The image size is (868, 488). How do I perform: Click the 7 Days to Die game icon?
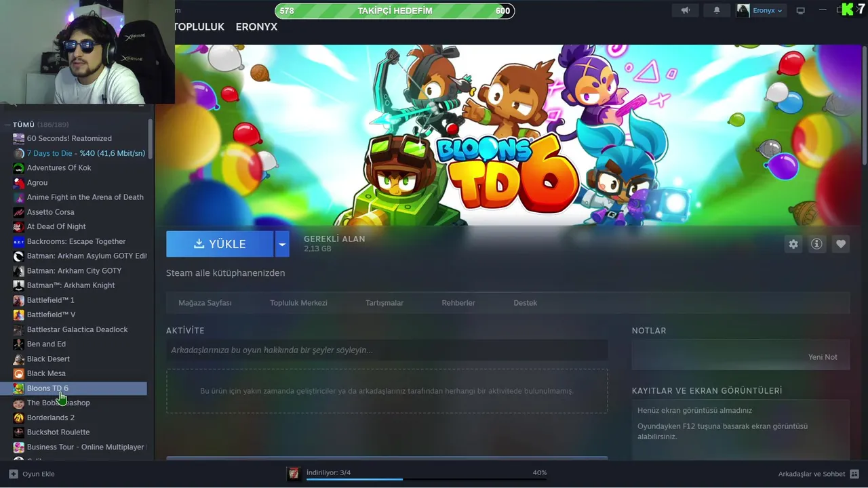click(x=19, y=153)
